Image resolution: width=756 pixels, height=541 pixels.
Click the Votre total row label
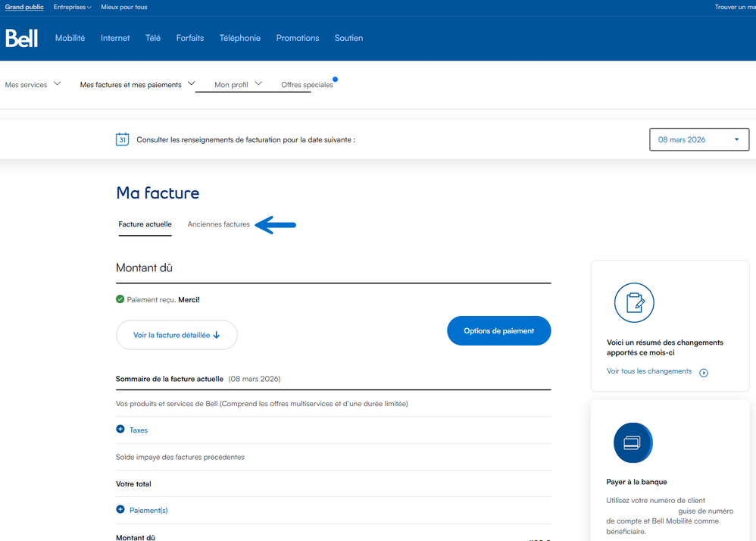(133, 483)
